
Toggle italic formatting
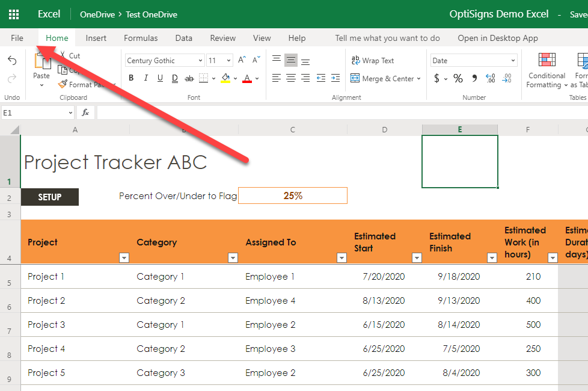[x=146, y=78]
